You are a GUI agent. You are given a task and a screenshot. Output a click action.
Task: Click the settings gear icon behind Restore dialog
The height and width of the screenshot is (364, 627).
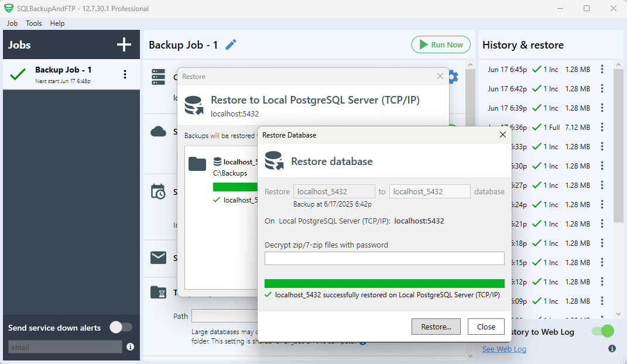[x=454, y=77]
